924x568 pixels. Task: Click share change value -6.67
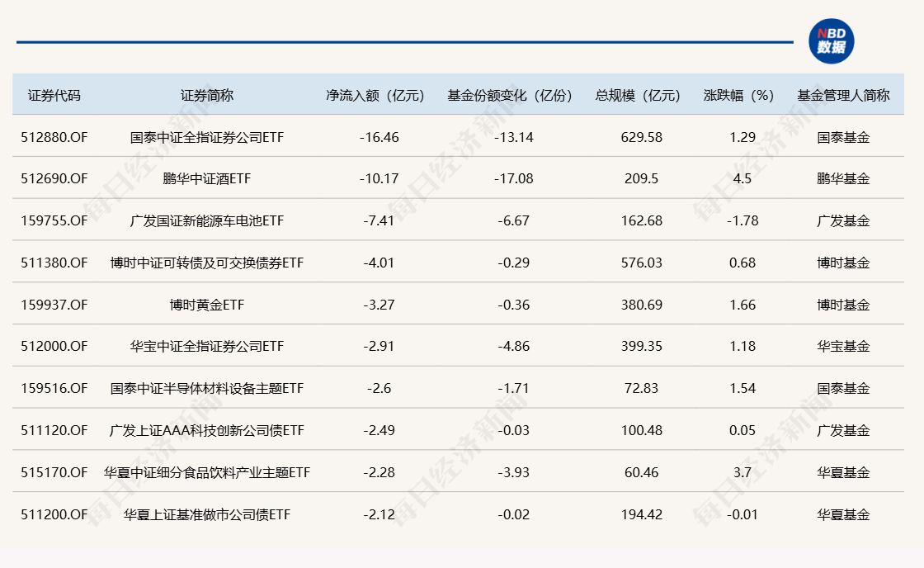coord(514,220)
